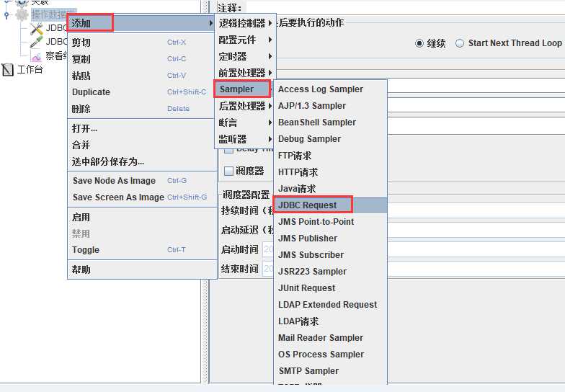565x392 pixels.
Task: Expand the 定时器 submenu arrow
Action: (x=270, y=56)
